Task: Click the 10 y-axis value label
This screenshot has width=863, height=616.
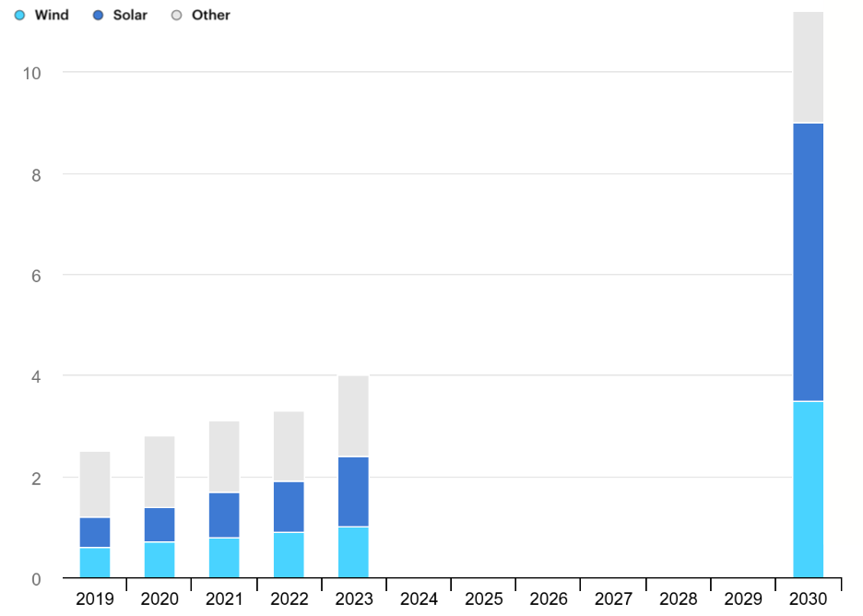Action: [31, 73]
